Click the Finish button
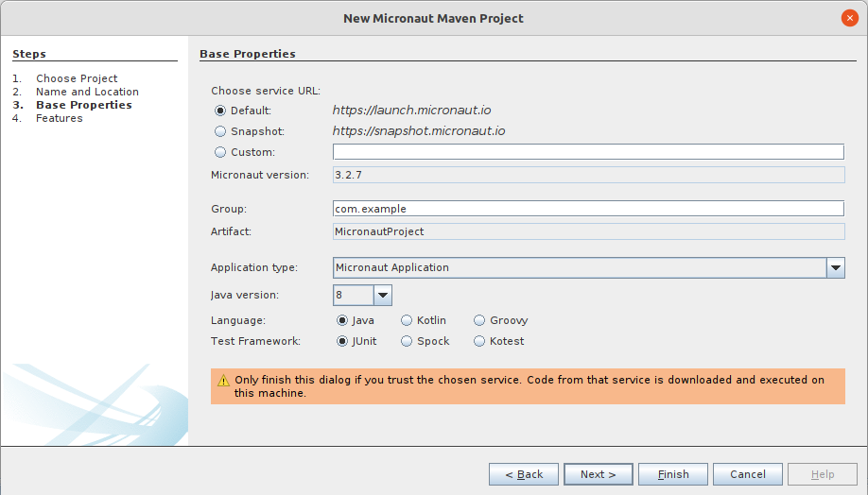Viewport: 868px width, 495px height. [x=673, y=474]
